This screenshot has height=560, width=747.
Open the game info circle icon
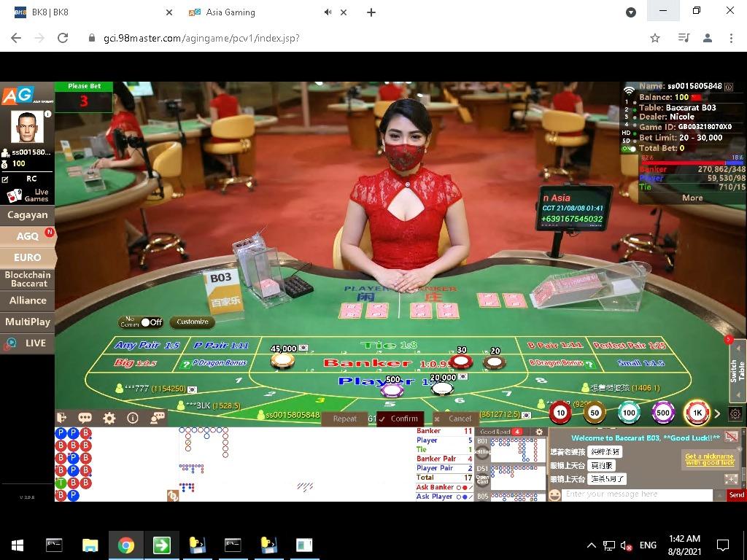point(133,418)
